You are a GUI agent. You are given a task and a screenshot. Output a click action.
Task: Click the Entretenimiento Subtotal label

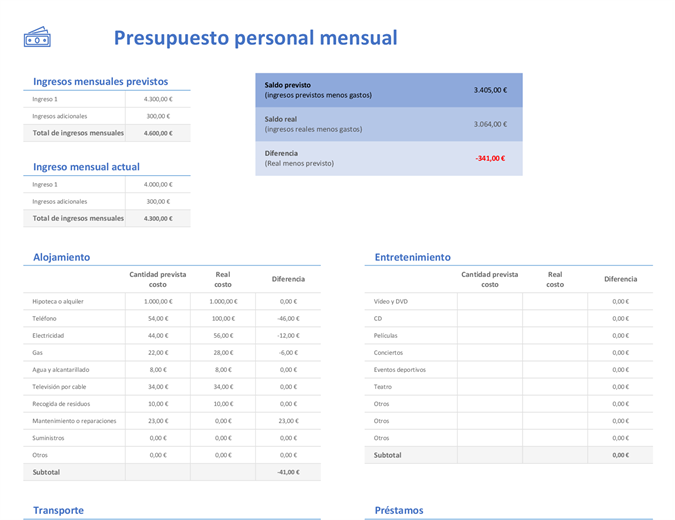click(387, 455)
